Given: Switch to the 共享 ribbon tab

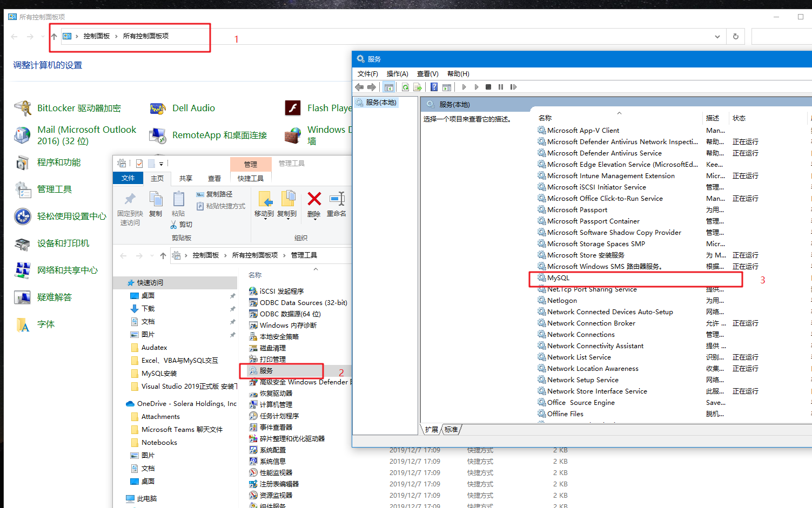Looking at the screenshot, I should click(186, 178).
